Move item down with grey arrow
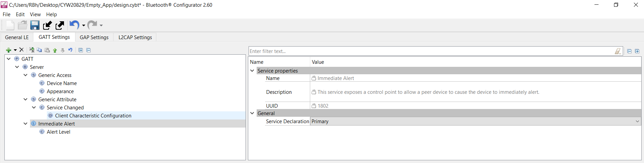The height and width of the screenshot is (163, 644). point(63,50)
